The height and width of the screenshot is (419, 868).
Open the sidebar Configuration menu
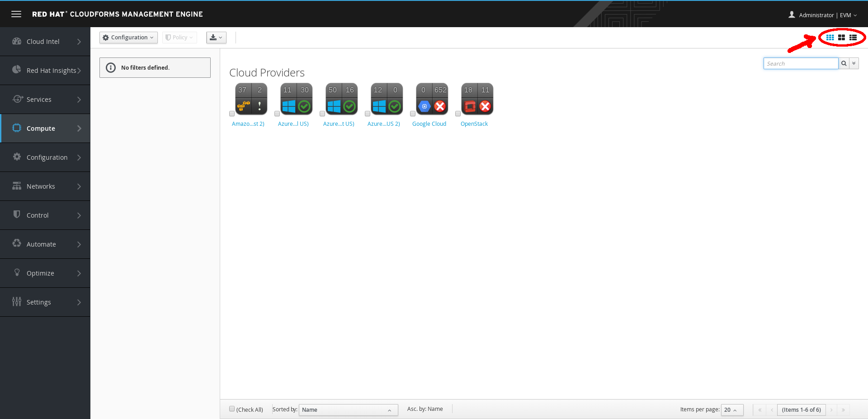[45, 157]
